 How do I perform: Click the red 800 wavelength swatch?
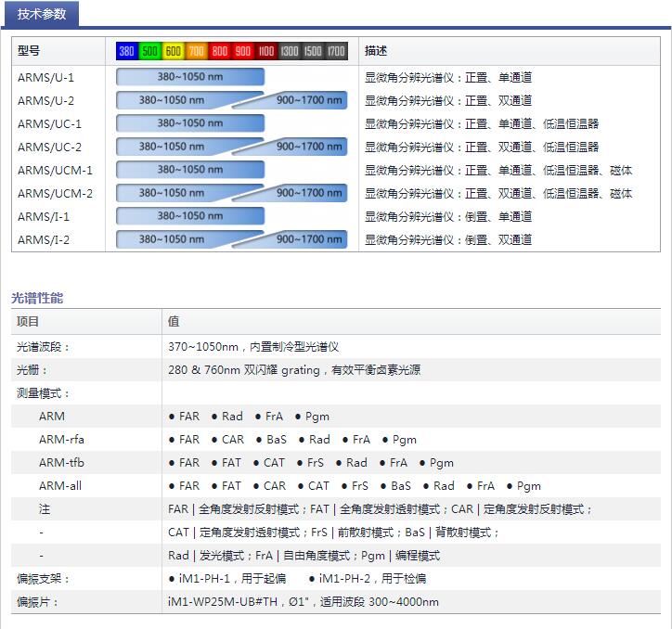[x=219, y=51]
